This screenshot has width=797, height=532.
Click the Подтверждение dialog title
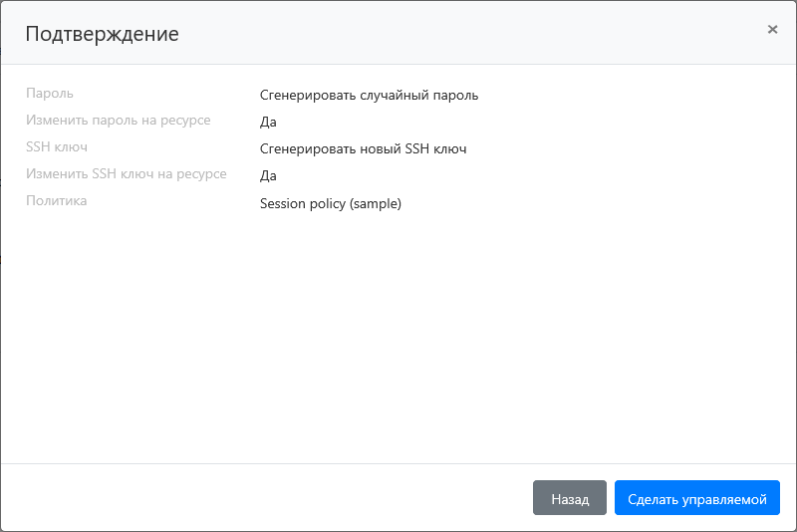102,34
